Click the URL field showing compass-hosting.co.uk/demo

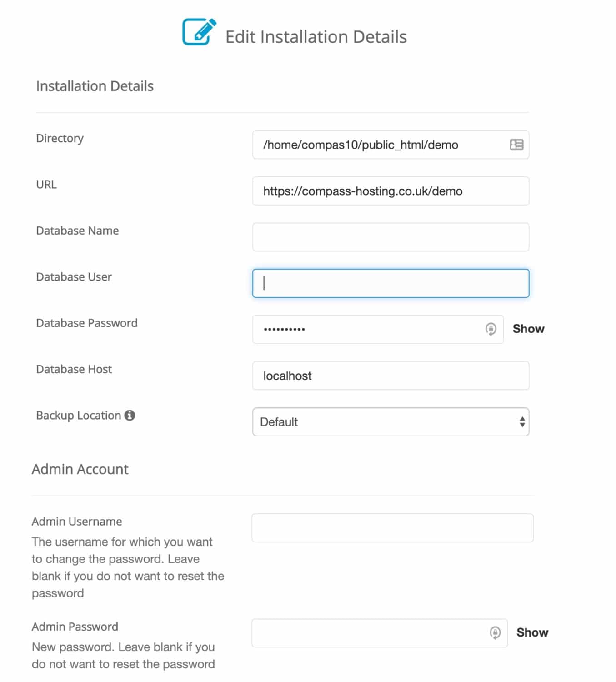pos(390,191)
